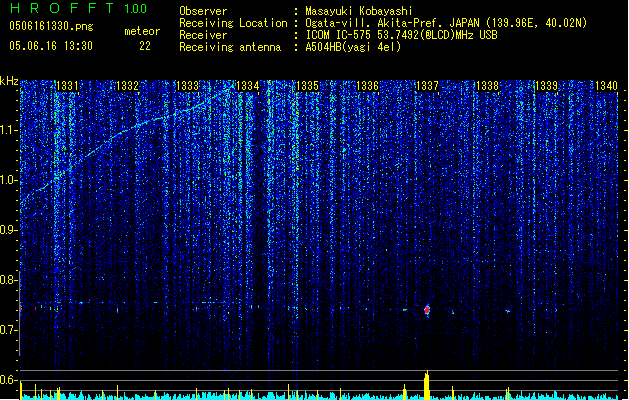
Task: Click the 1338 time marker
Action: tap(487, 86)
